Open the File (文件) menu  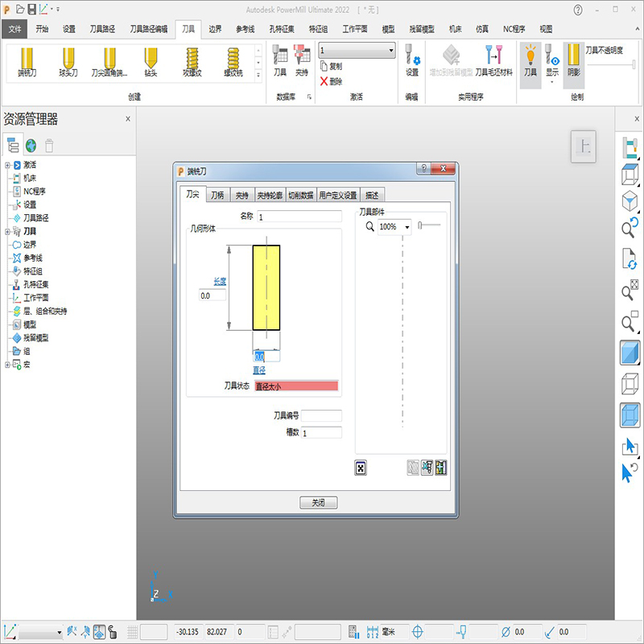click(x=14, y=29)
